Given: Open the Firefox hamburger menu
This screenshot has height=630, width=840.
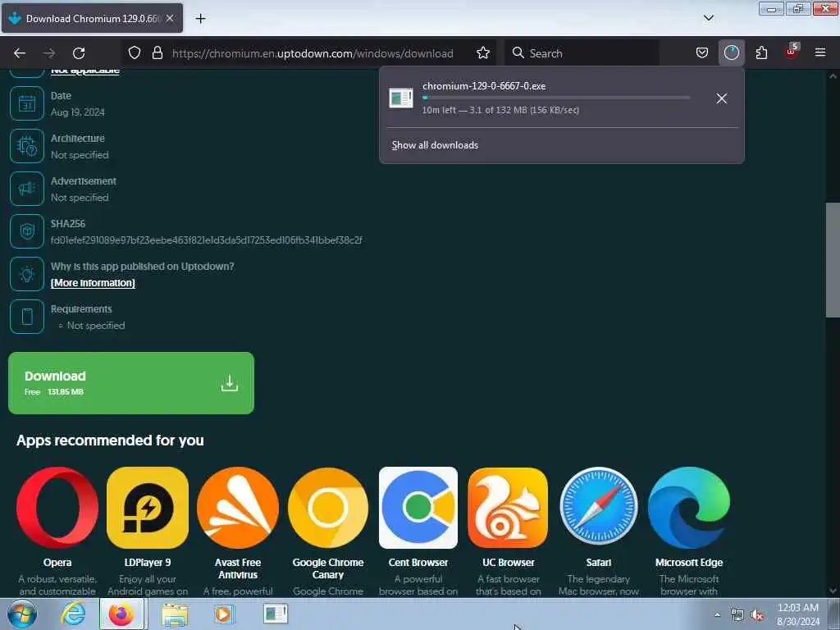Looking at the screenshot, I should pos(820,52).
